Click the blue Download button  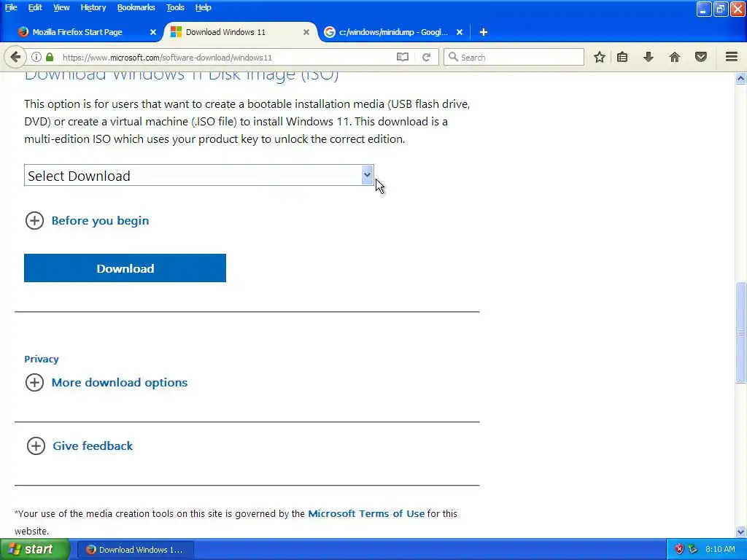pyautogui.click(x=125, y=268)
